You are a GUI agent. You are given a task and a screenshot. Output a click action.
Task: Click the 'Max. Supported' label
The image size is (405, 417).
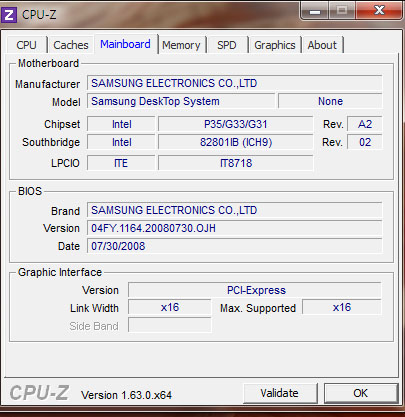258,308
